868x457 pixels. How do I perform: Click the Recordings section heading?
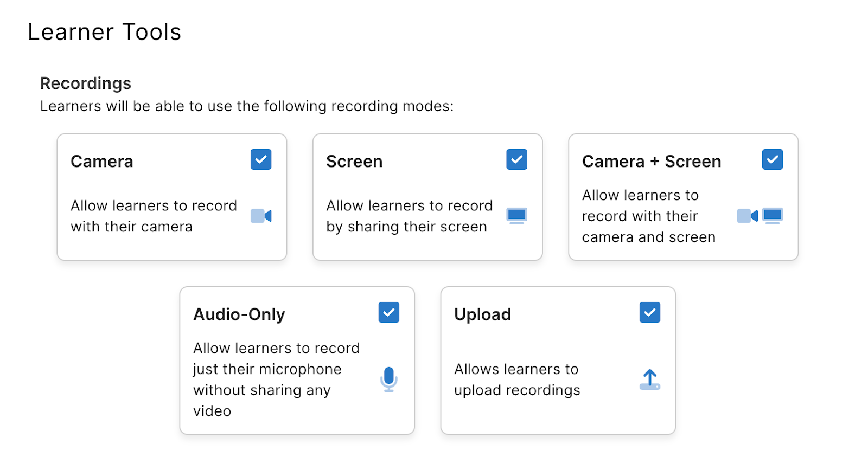[x=86, y=83]
